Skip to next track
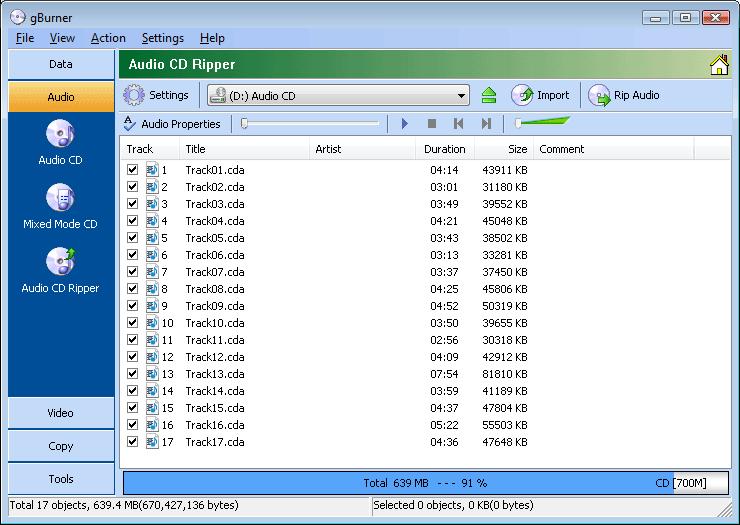This screenshot has height=525, width=740. [486, 124]
